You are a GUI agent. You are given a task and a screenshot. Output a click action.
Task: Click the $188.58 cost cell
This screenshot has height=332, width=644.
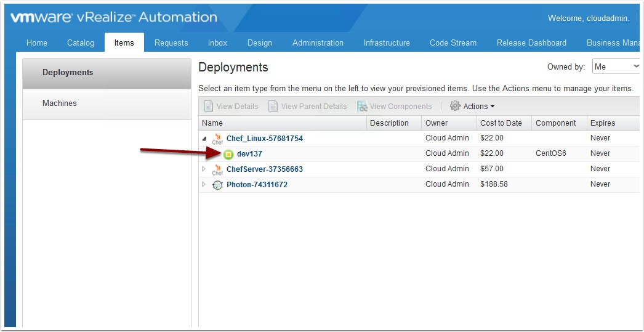pyautogui.click(x=494, y=184)
